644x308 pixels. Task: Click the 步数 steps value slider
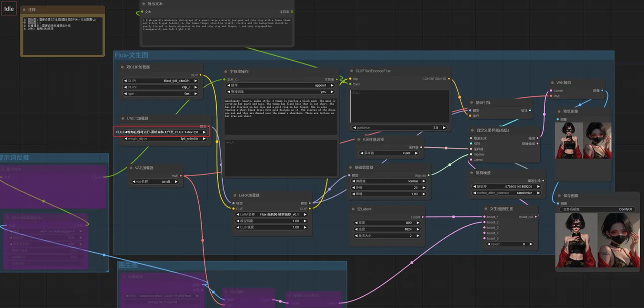[x=389, y=187]
